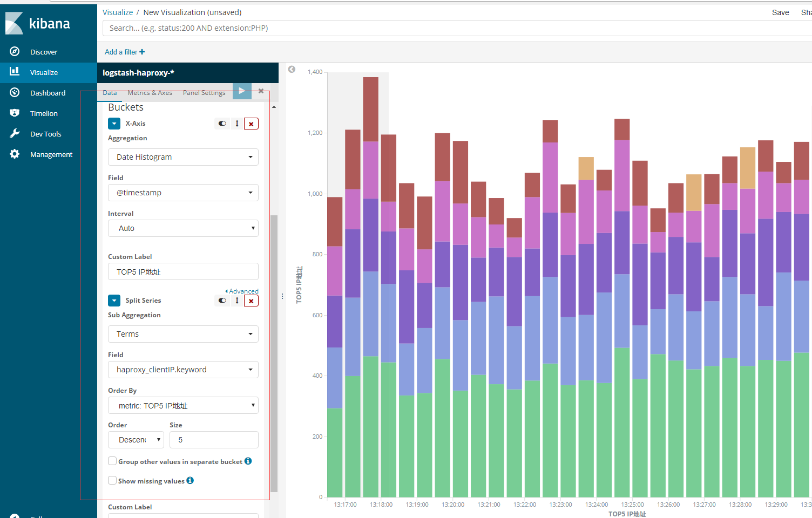
Task: Toggle the X-Axis aggregation enable switch
Action: coord(222,124)
